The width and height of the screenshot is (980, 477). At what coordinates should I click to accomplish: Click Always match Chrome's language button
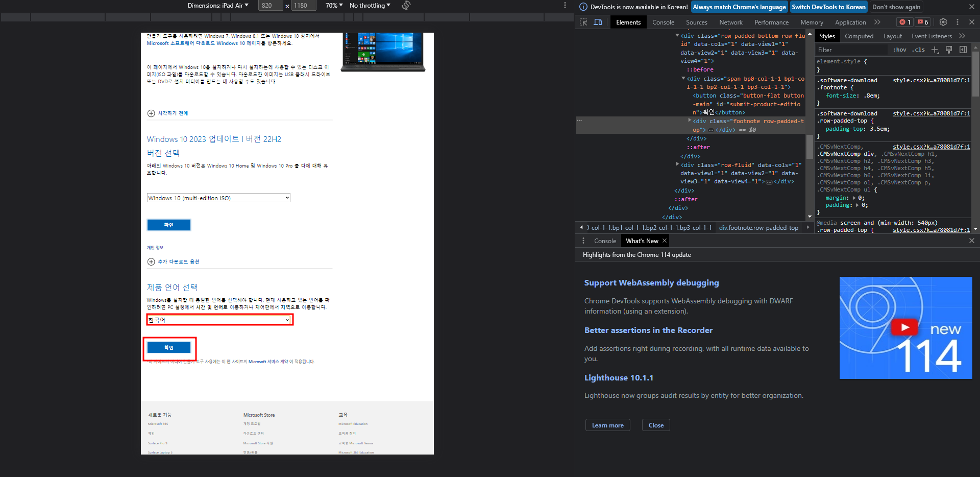tap(739, 7)
